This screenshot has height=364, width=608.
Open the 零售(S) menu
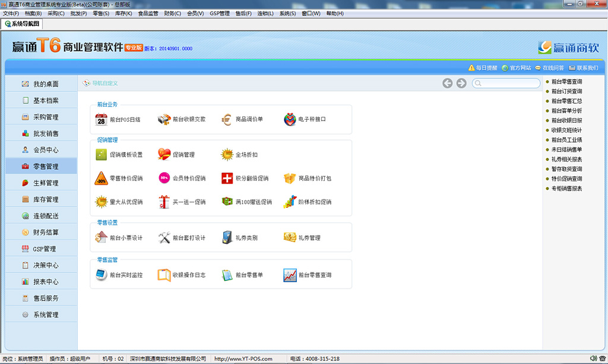click(x=101, y=13)
